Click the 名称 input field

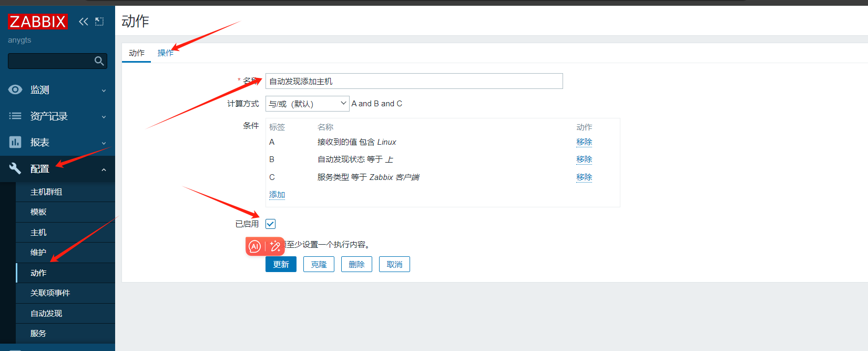coord(414,81)
